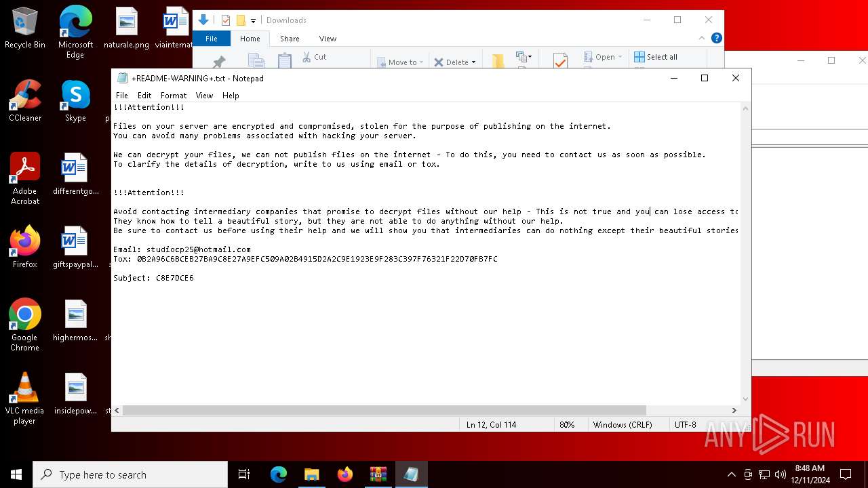Click Explorer quick access down-arrow icon
Image resolution: width=868 pixels, height=488 pixels.
pos(203,20)
